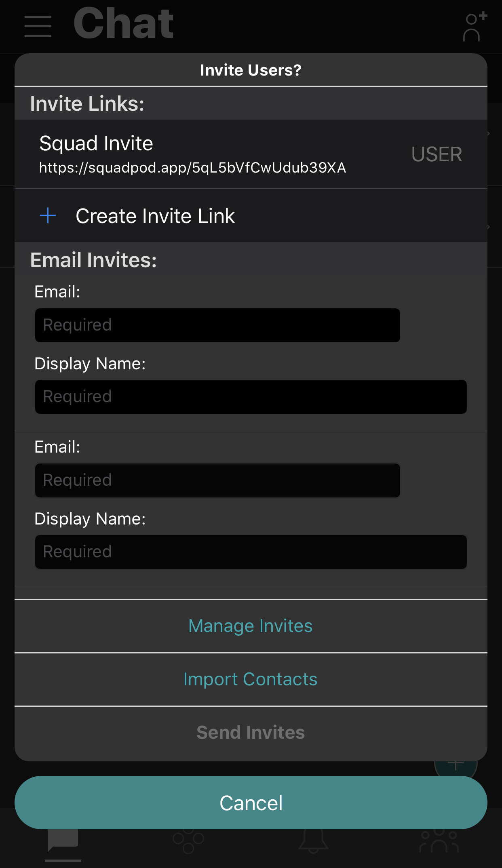Click the blue plus icon for invite link
The width and height of the screenshot is (502, 868).
(x=48, y=216)
